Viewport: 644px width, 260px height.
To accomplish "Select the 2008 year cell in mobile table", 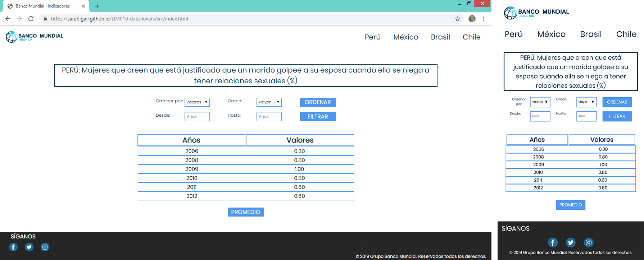I will click(538, 157).
